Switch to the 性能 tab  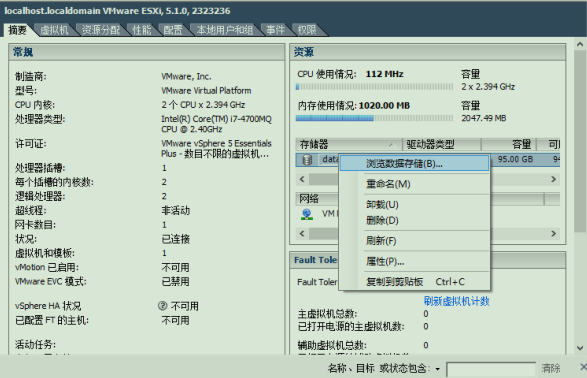[x=142, y=30]
